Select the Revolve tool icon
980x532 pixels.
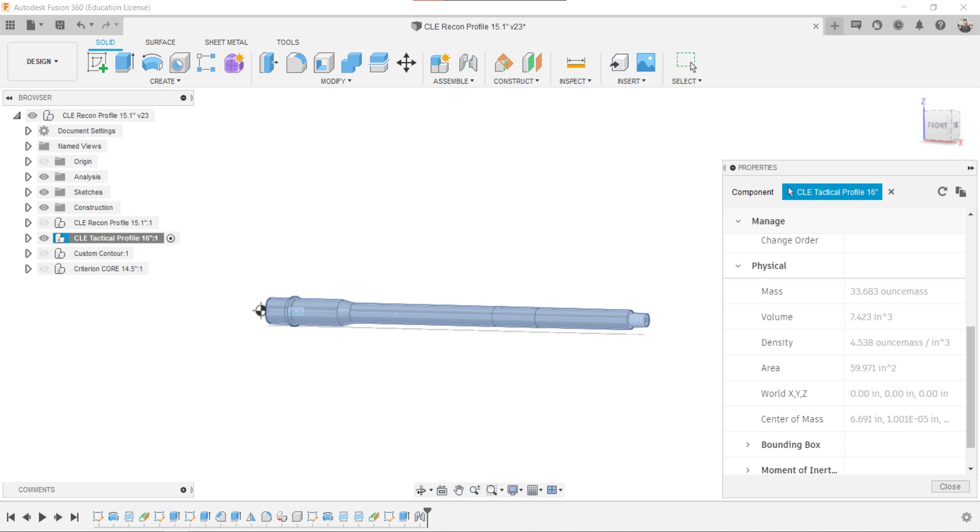[152, 63]
